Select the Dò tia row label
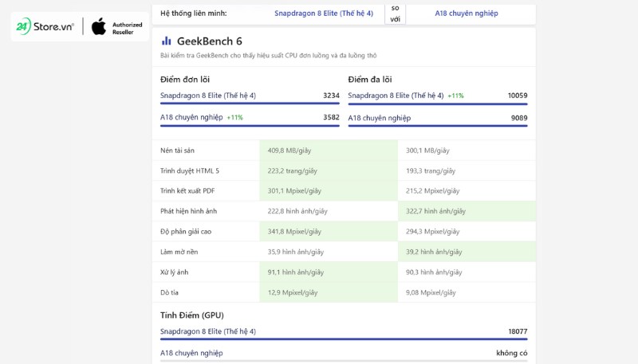This screenshot has width=638, height=364. (x=169, y=292)
